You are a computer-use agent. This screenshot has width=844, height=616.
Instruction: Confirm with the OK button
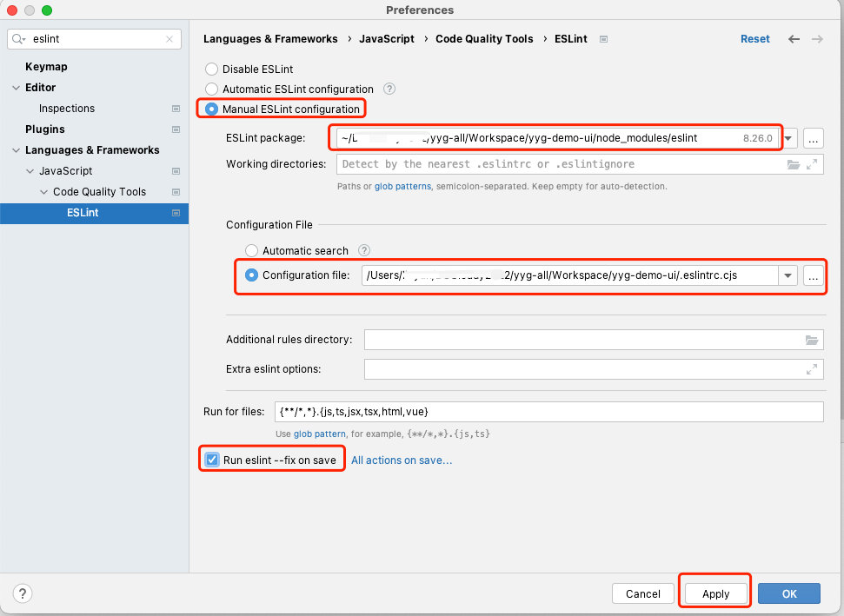(x=789, y=594)
